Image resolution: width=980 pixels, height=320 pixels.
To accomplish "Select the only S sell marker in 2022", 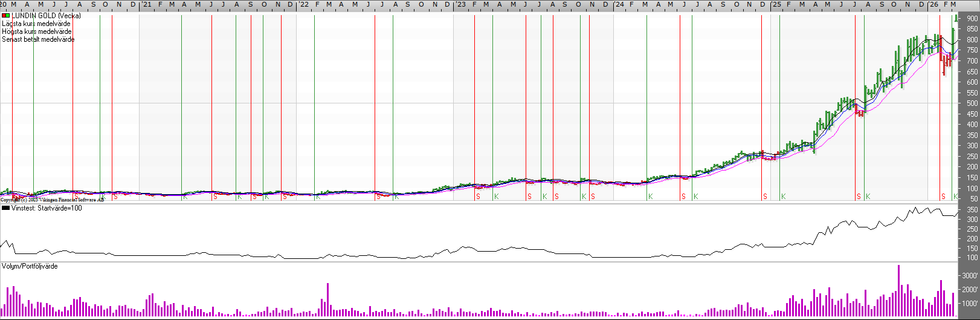I will [378, 197].
